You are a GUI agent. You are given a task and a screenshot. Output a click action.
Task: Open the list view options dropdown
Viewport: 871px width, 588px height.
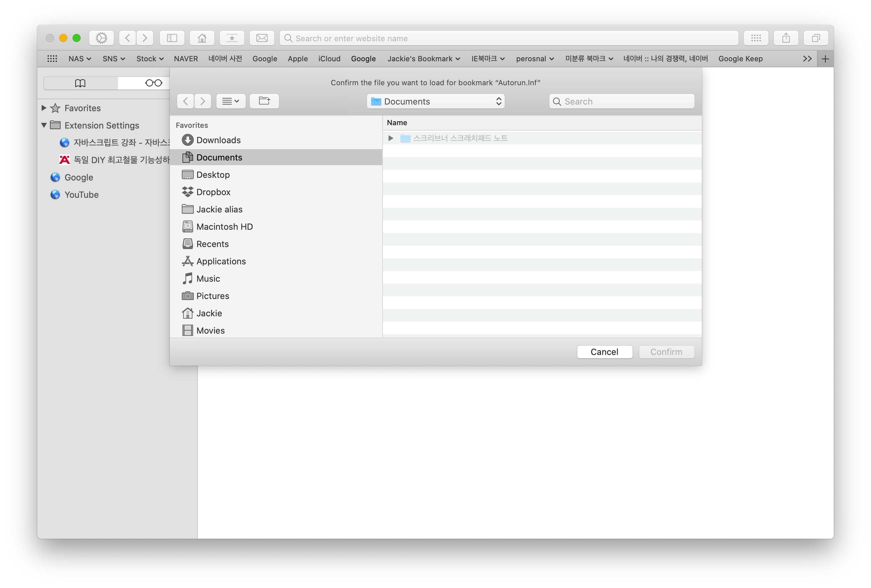[x=230, y=101]
